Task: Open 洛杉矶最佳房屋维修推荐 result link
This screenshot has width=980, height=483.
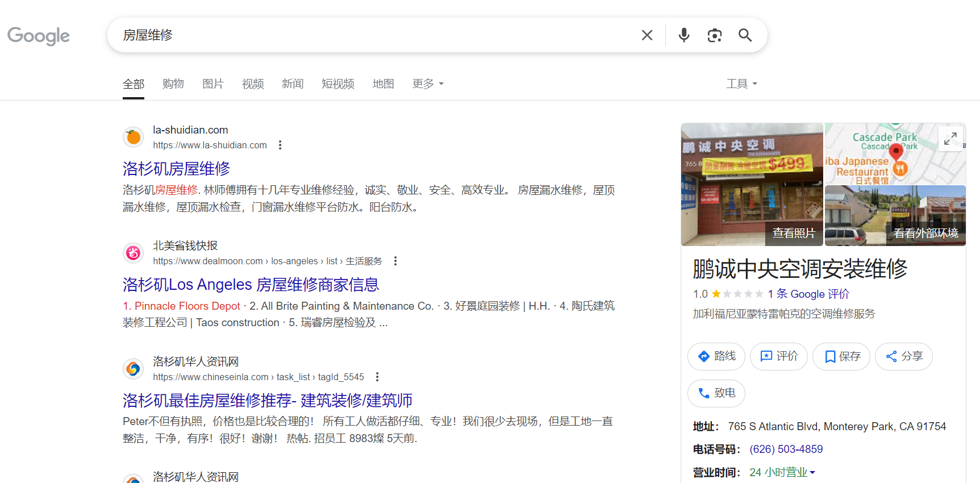Action: (268, 401)
